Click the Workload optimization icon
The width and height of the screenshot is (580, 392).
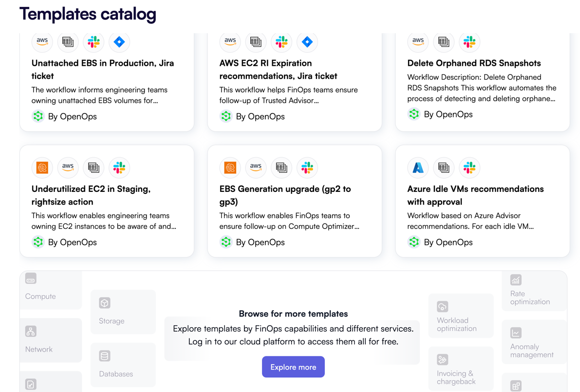442,307
